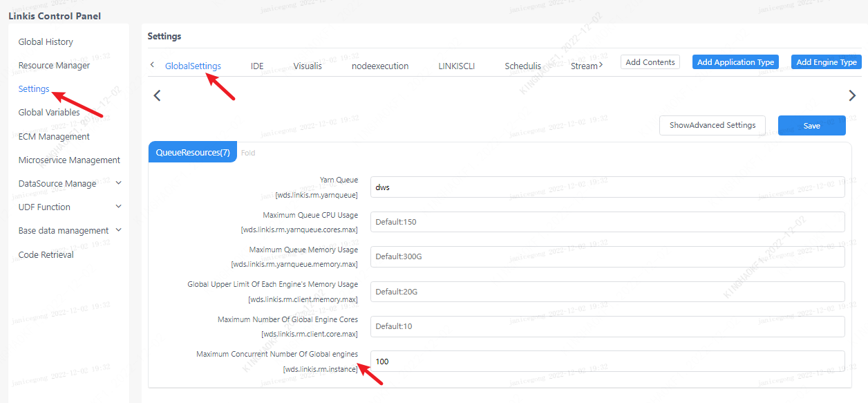Open Global History in sidebar

pos(46,41)
